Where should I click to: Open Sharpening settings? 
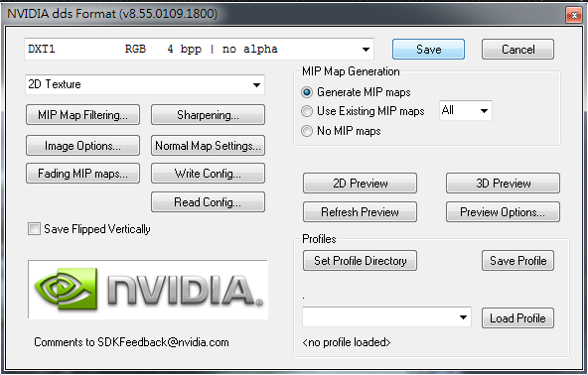click(208, 115)
